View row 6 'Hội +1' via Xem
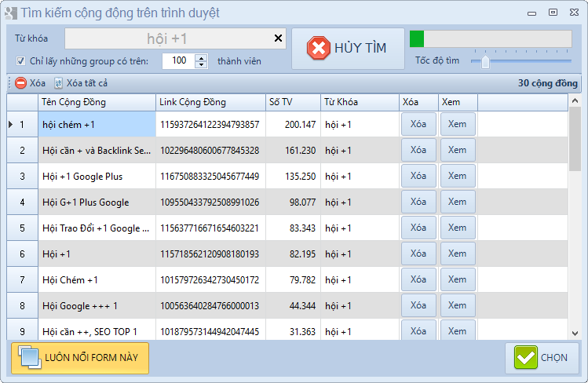588x383 pixels. point(458,254)
